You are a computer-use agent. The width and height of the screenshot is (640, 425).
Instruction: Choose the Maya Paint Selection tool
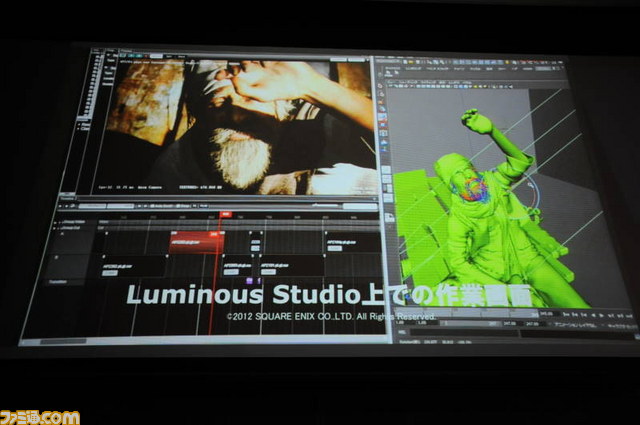coord(382,102)
